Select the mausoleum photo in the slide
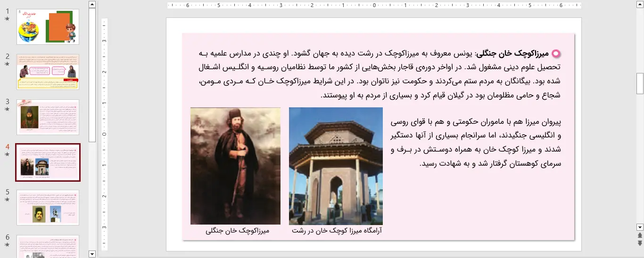The height and width of the screenshot is (258, 644). (x=336, y=166)
